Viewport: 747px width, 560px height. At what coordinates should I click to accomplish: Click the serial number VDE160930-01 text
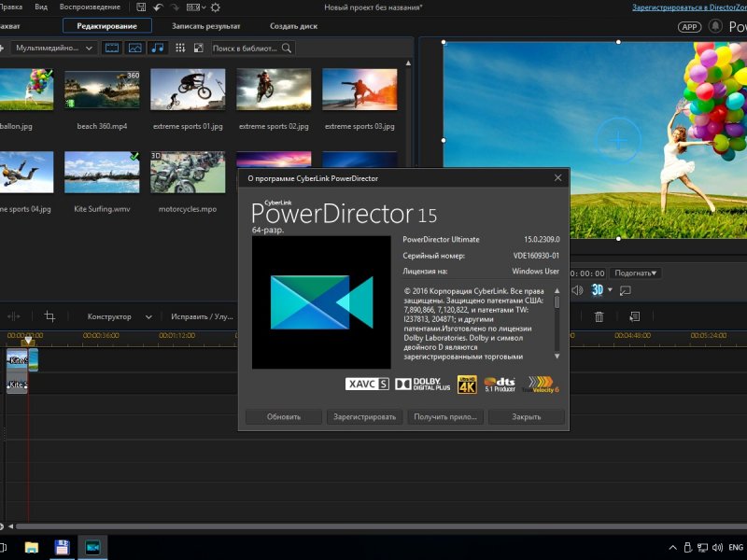coord(536,256)
